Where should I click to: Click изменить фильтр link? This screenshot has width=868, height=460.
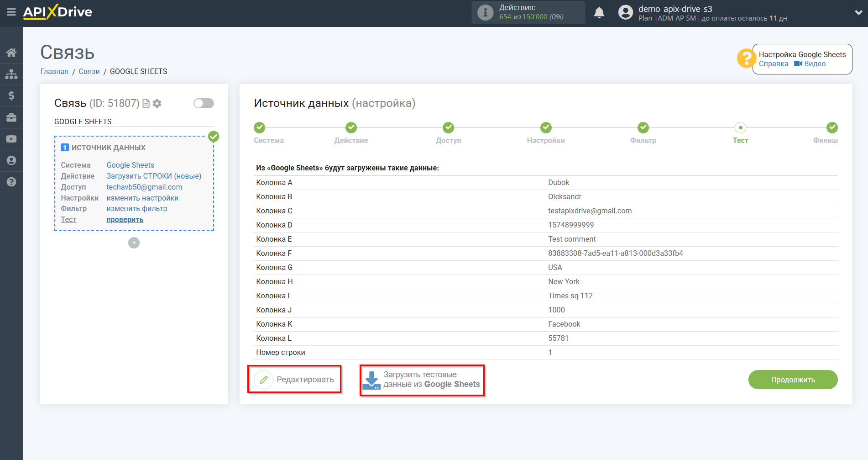point(137,209)
